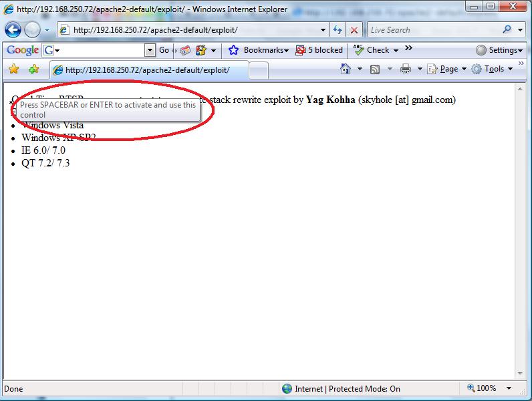
Task: Minimize the Internet Explorer window
Action: 474,7
